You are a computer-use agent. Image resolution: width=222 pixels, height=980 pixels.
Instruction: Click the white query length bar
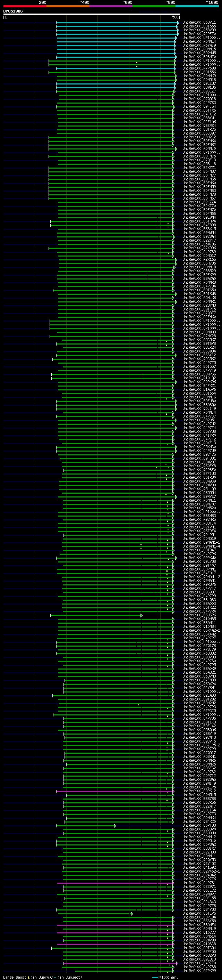(92, 14)
